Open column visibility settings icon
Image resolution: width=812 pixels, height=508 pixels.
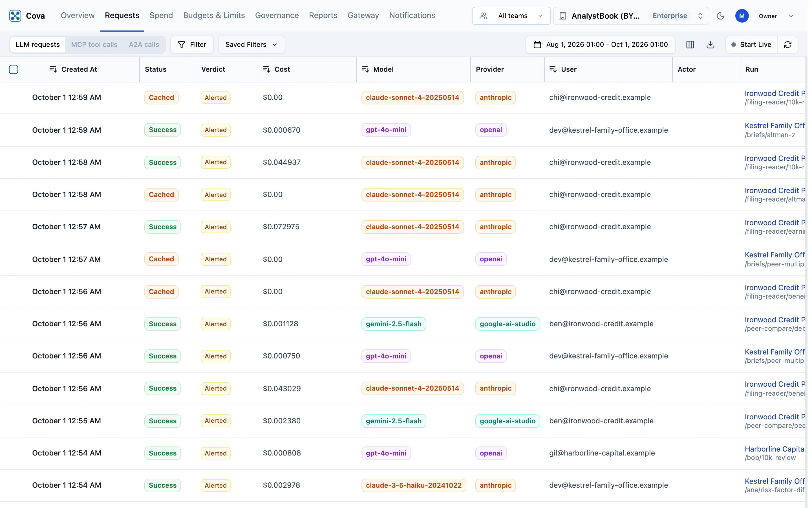[x=690, y=45]
